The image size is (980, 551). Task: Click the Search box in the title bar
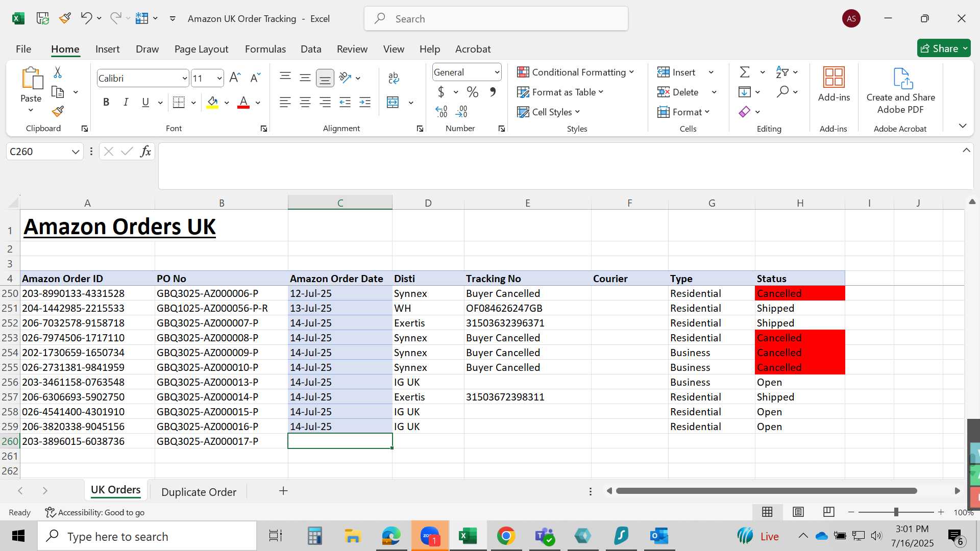tap(496, 19)
